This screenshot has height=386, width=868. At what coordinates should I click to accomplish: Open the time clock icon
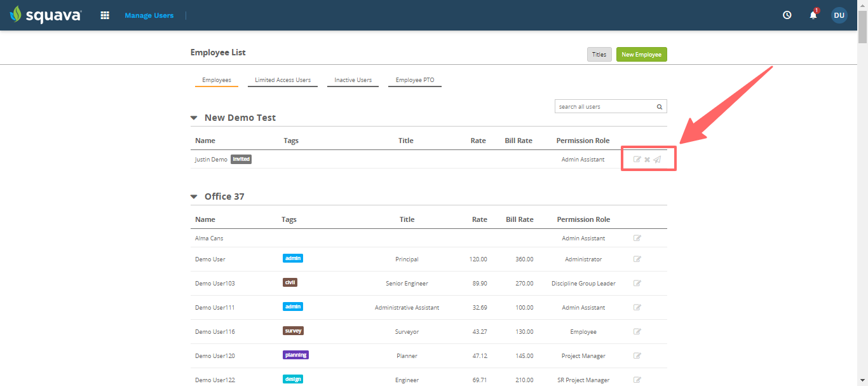787,15
